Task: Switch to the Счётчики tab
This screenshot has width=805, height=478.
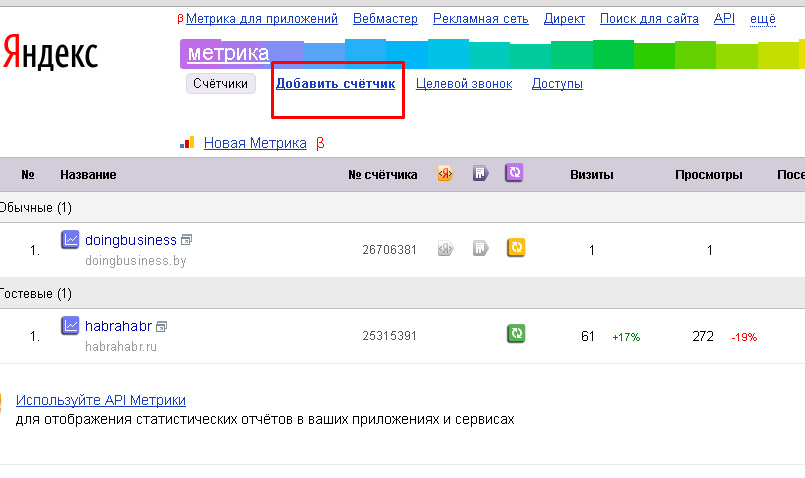Action: click(x=221, y=83)
